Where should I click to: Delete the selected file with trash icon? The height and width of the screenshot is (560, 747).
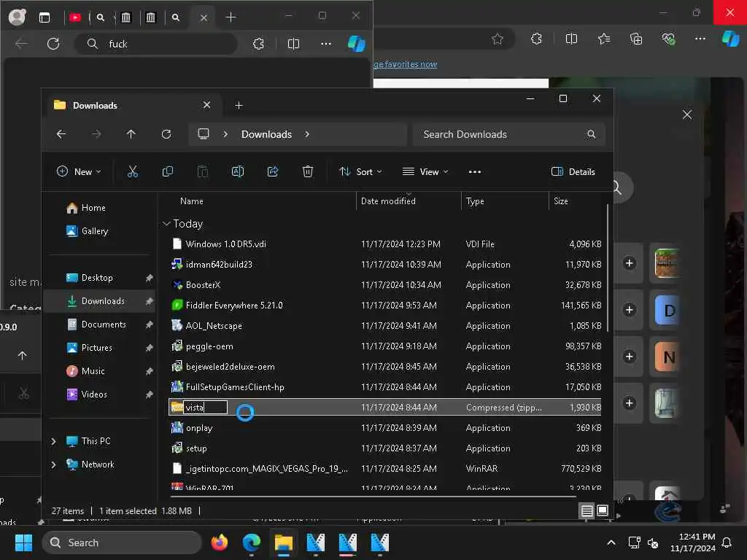tap(308, 171)
